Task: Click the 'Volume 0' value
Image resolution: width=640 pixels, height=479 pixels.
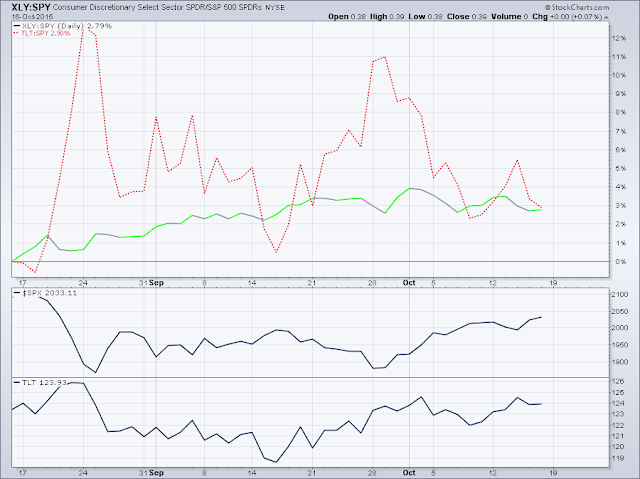Action: 509,17
